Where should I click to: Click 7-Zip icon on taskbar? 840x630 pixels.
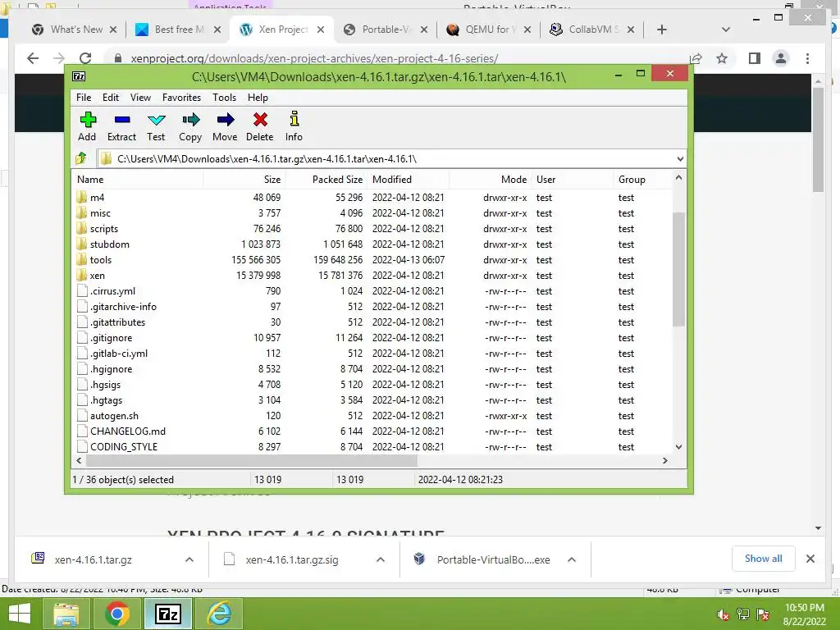coord(167,614)
